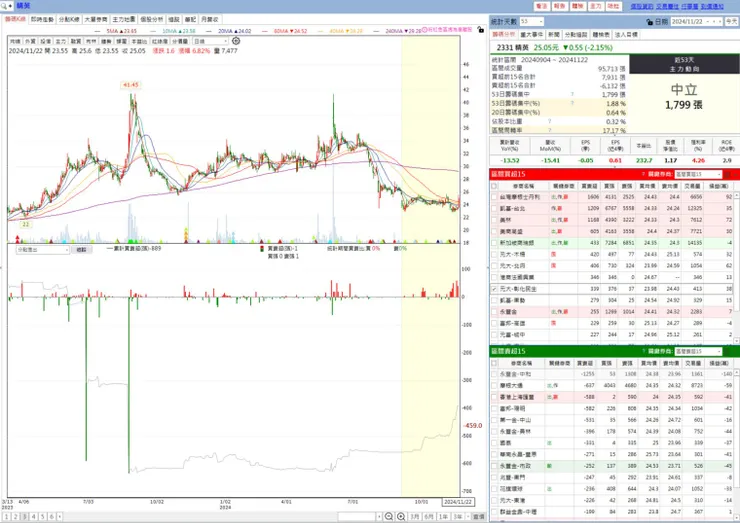The width and height of the screenshot is (740, 523).
Task: Switch to 月營收 tab
Action: coord(210,19)
